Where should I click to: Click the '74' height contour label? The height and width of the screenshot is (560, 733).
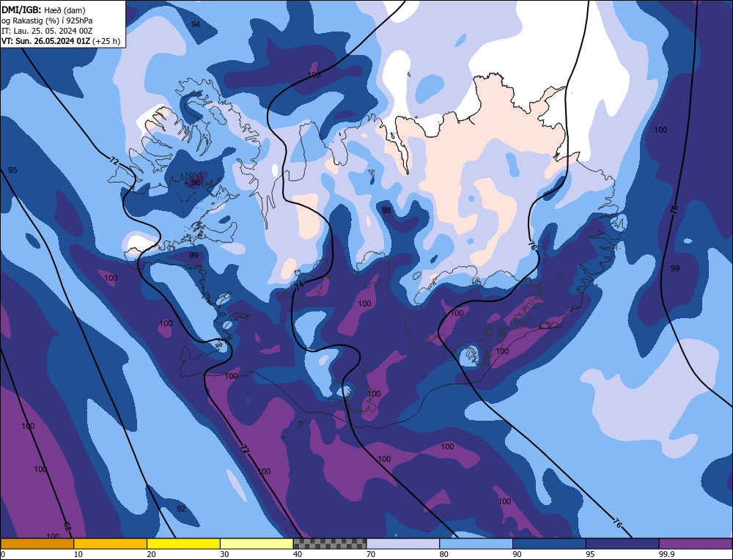299,285
